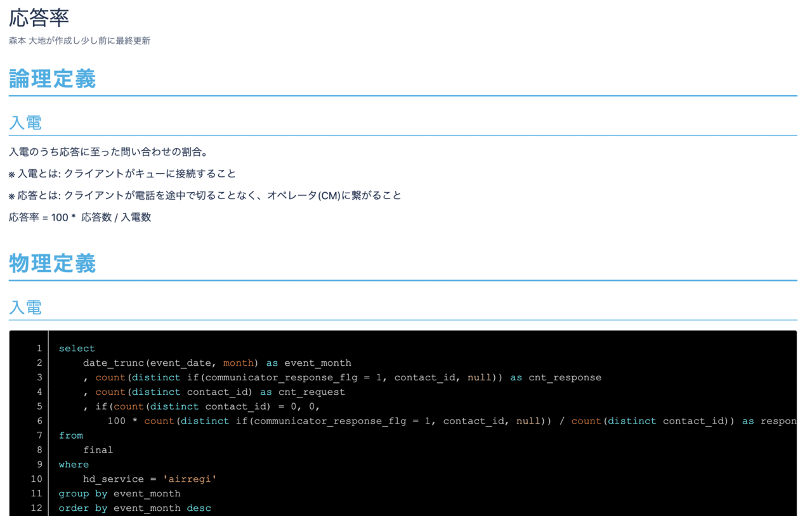Click group by event_month on line 11
This screenshot has height=516, width=812.
(x=120, y=494)
